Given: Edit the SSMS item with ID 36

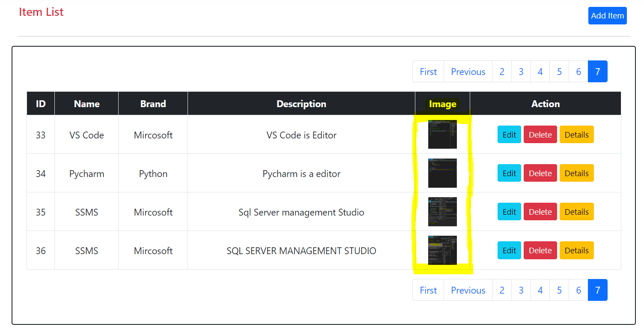Looking at the screenshot, I should point(509,250).
